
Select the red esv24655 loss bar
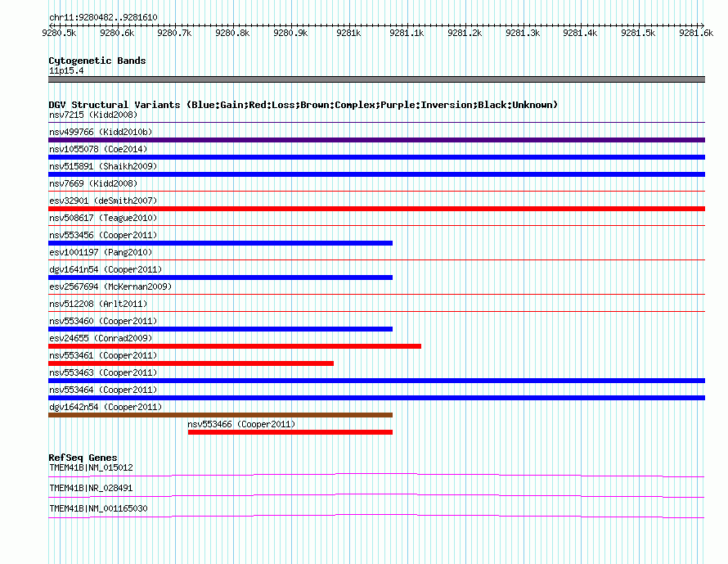(235, 346)
